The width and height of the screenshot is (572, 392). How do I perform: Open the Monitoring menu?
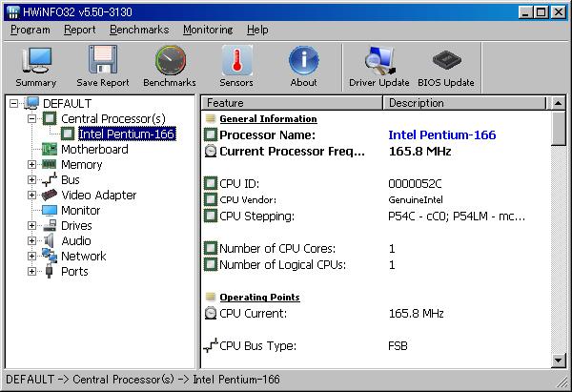pos(208,30)
